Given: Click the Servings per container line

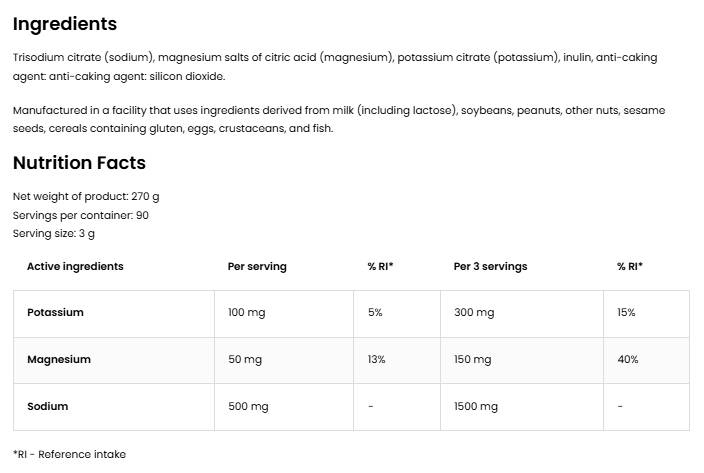Looking at the screenshot, I should click(81, 215).
